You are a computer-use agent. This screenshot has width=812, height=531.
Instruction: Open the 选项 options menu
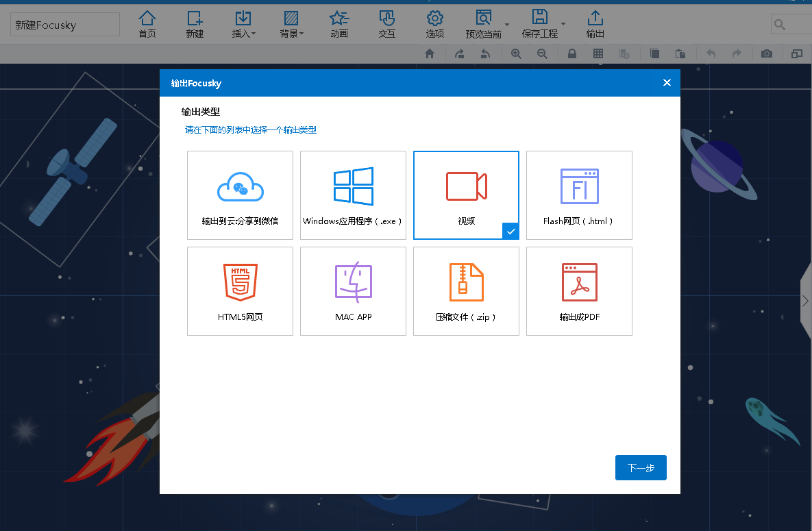click(x=435, y=25)
